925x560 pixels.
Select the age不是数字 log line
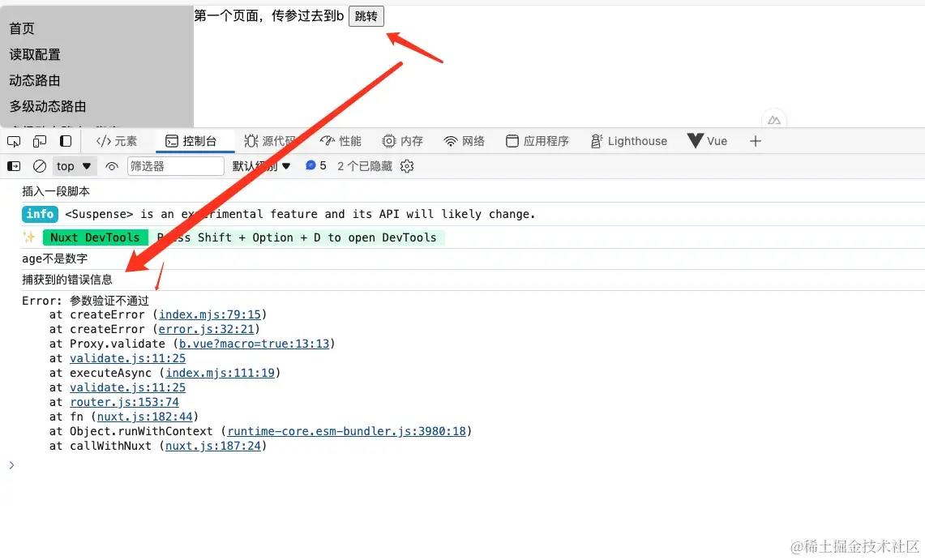click(x=55, y=259)
